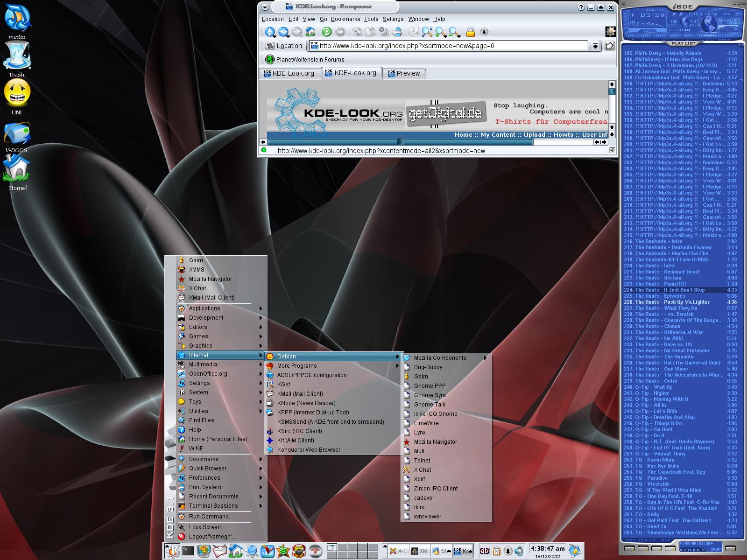Adjust the XMMS volume slider

680,30
